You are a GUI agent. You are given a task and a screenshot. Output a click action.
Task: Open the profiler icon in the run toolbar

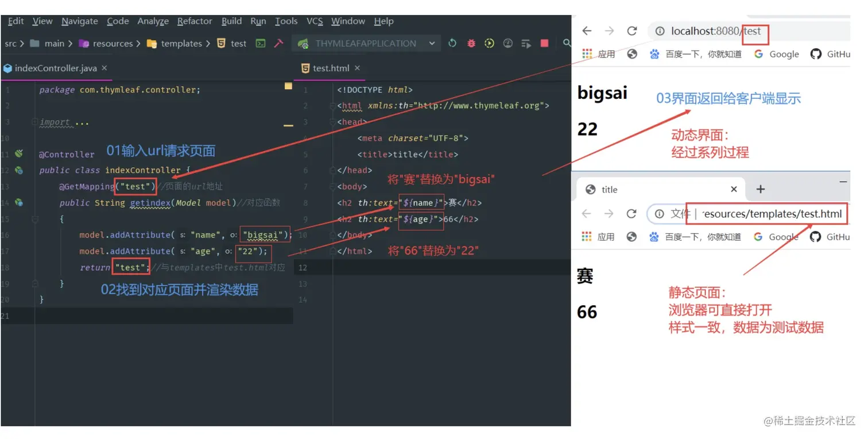[507, 43]
